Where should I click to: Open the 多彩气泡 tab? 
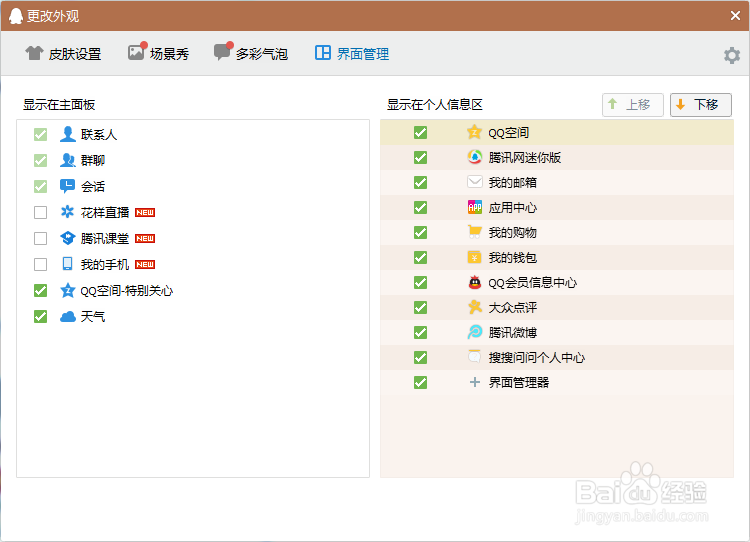251,53
